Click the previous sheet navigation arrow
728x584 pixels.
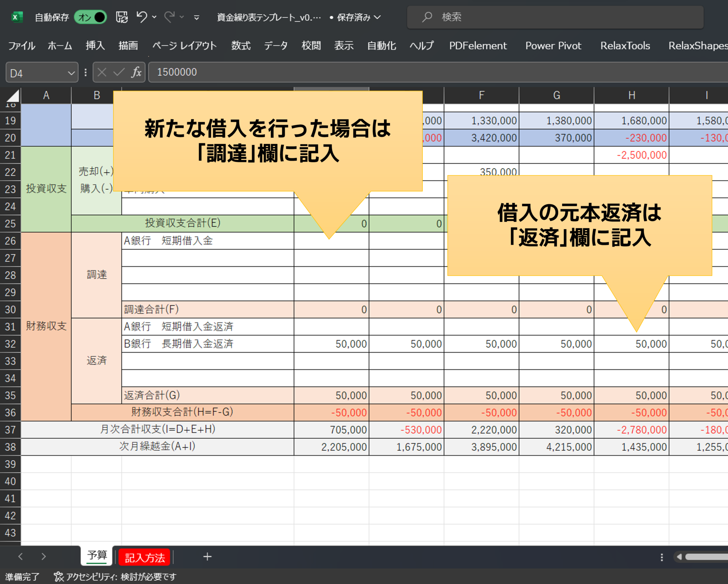20,557
